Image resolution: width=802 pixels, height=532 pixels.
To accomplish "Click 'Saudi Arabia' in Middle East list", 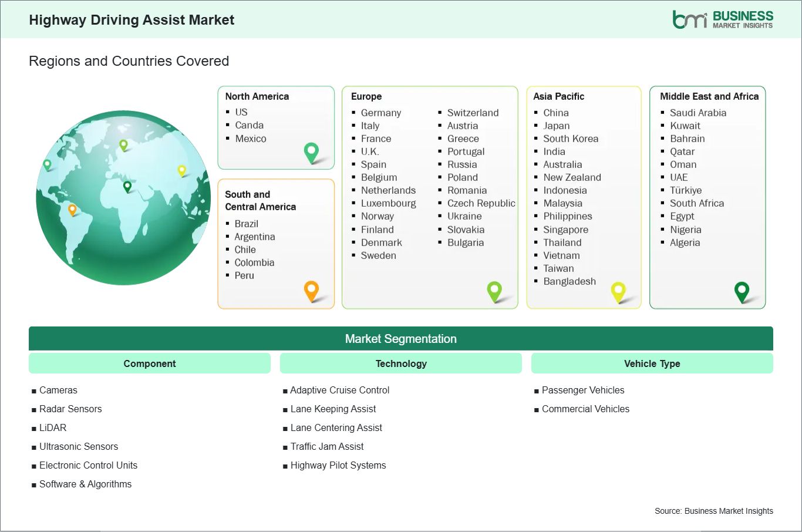I will [698, 113].
